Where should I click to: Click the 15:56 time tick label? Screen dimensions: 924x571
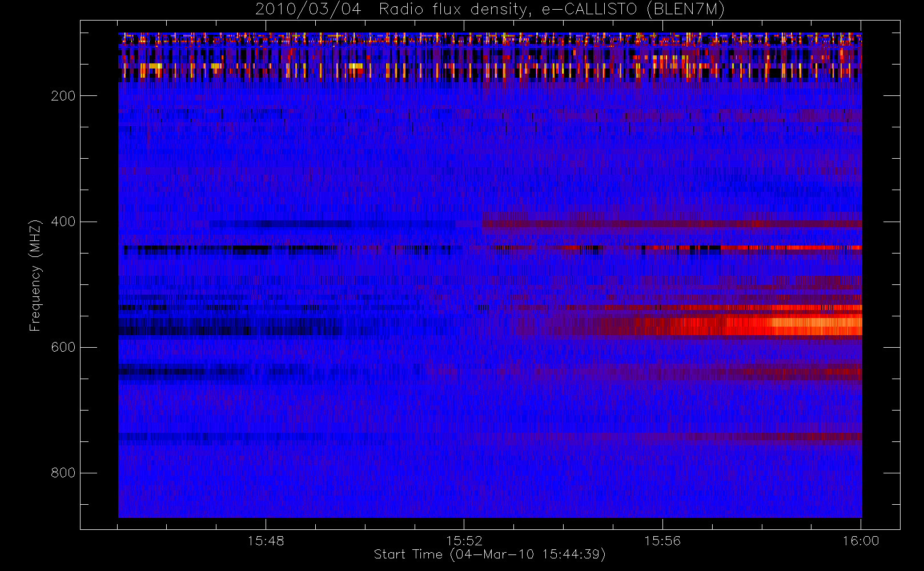pos(662,541)
